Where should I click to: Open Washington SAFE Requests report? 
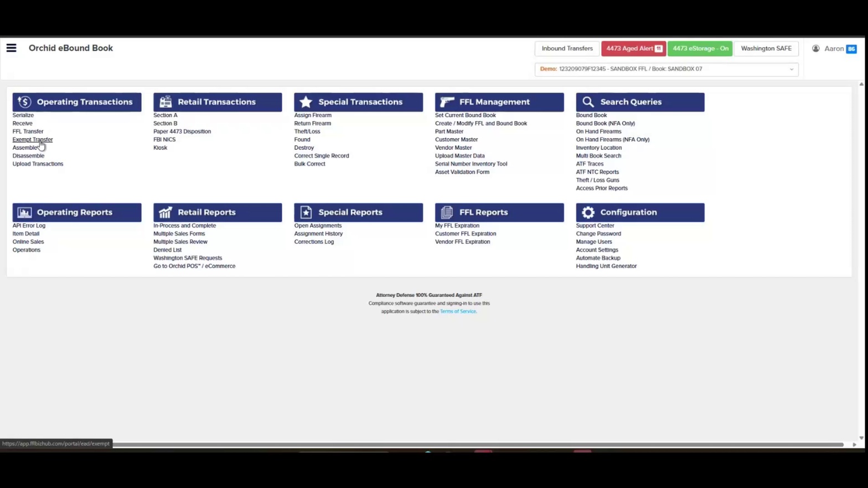click(188, 258)
